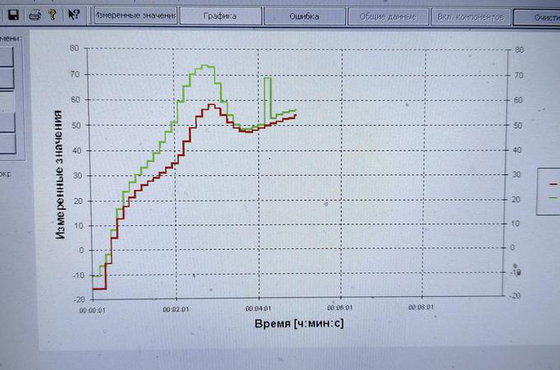This screenshot has width=560, height=370.
Task: Click the floppy disk save icon
Action: click(13, 15)
